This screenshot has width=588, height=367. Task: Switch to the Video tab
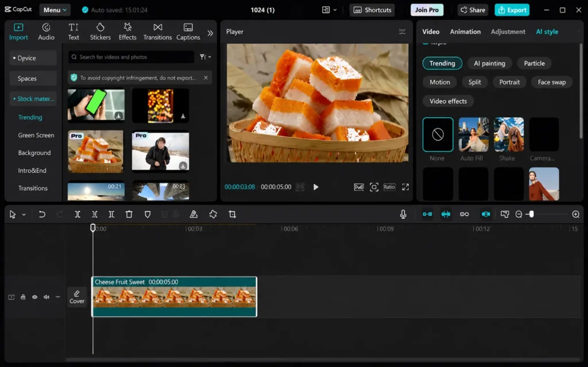click(431, 32)
